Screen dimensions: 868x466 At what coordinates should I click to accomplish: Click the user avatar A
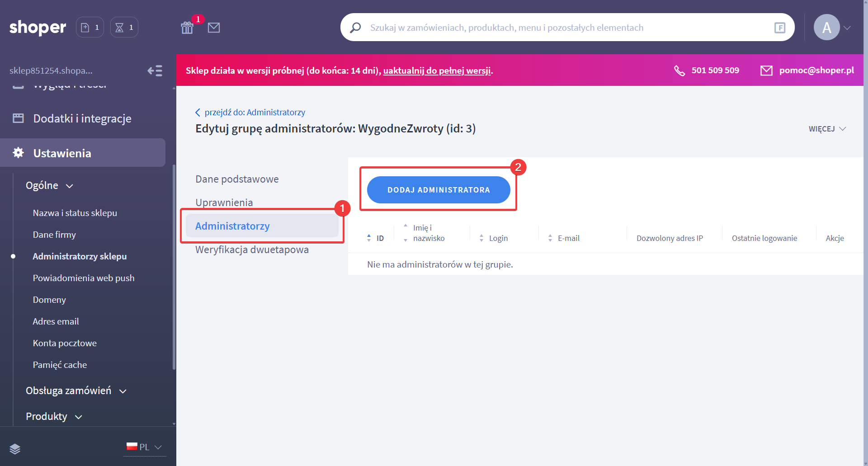(826, 28)
